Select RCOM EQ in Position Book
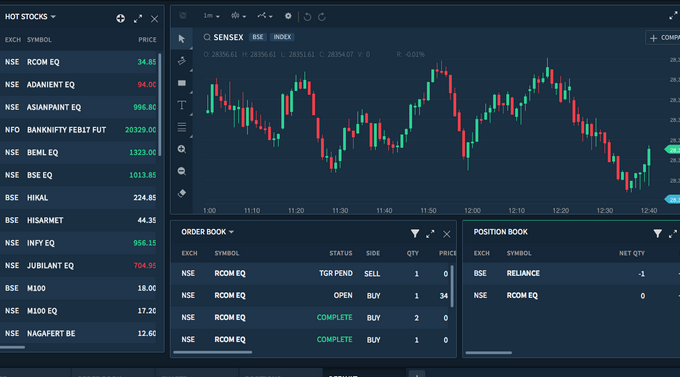The height and width of the screenshot is (377, 680). (x=572, y=295)
